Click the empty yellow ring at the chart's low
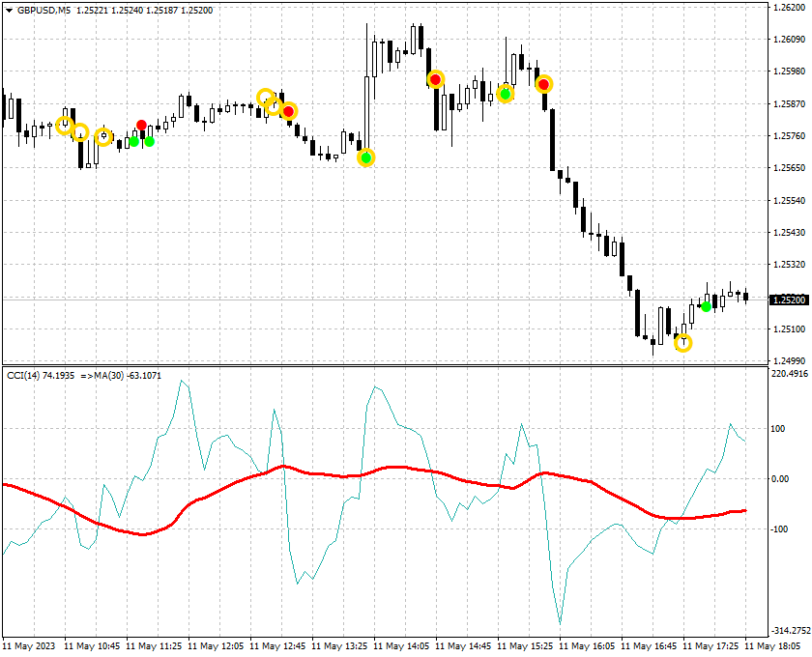The image size is (812, 657). pos(683,343)
